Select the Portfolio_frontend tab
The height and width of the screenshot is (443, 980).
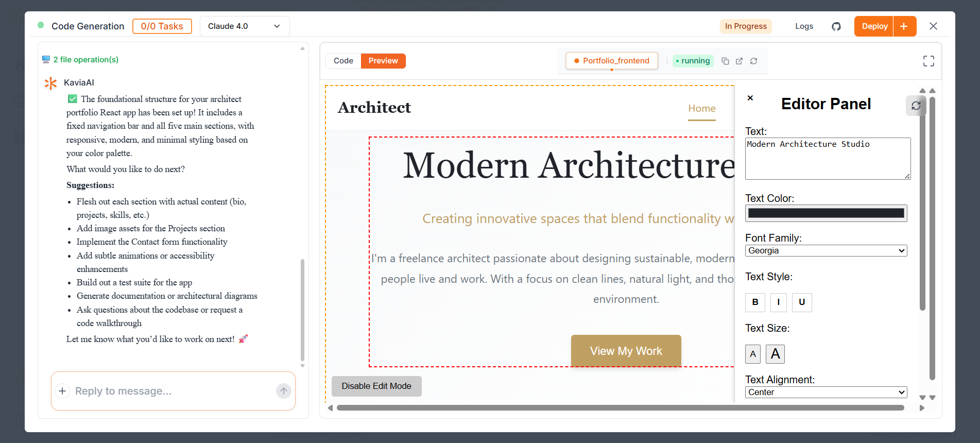(611, 61)
